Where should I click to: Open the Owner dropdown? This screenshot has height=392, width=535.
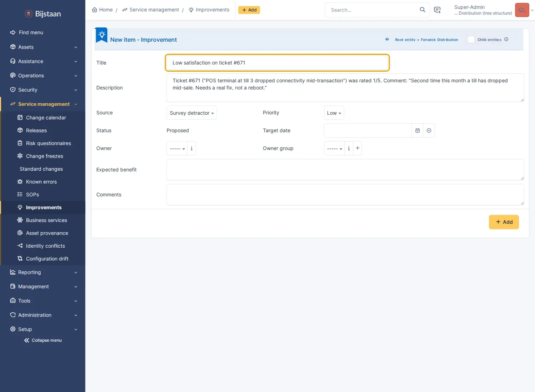pos(177,148)
